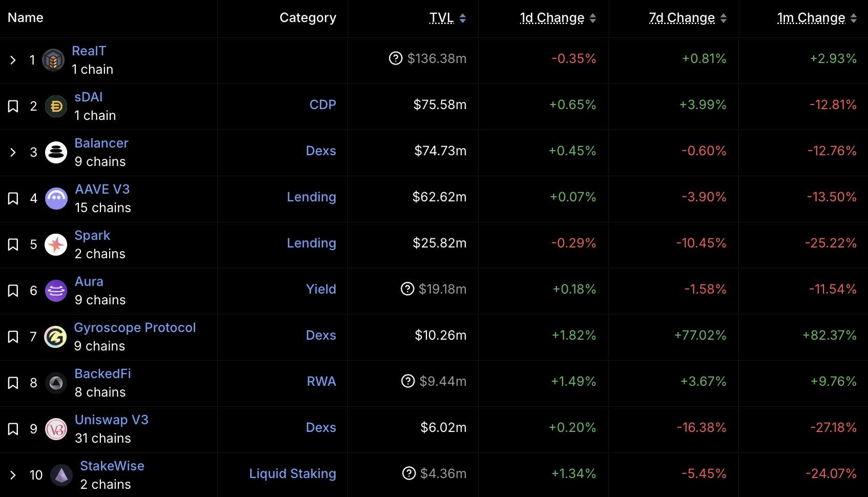868x497 pixels.
Task: Open the Liquid Staking category link
Action: coord(293,473)
